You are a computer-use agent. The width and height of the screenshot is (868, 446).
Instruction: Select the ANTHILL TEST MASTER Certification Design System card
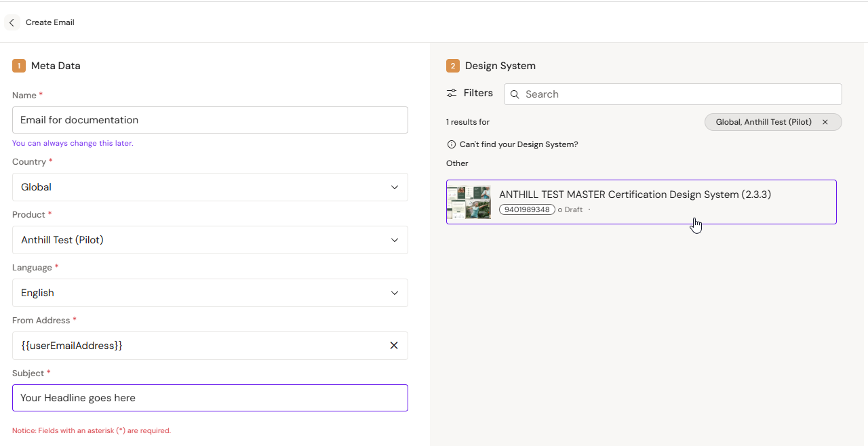point(642,202)
